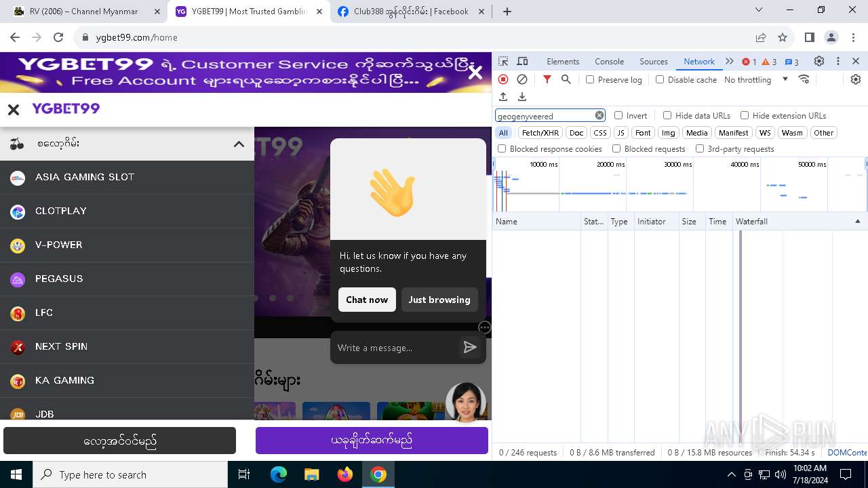
Task: Click Just browsing button
Action: tap(439, 300)
